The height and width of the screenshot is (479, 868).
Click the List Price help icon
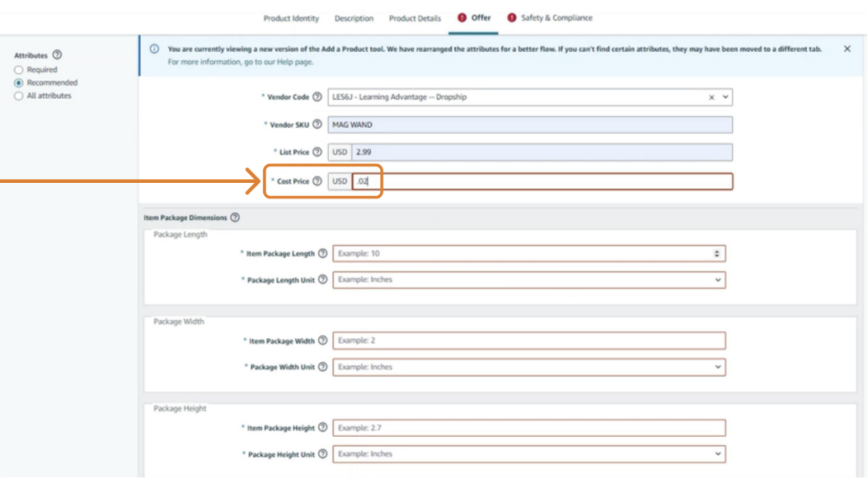[x=317, y=153]
